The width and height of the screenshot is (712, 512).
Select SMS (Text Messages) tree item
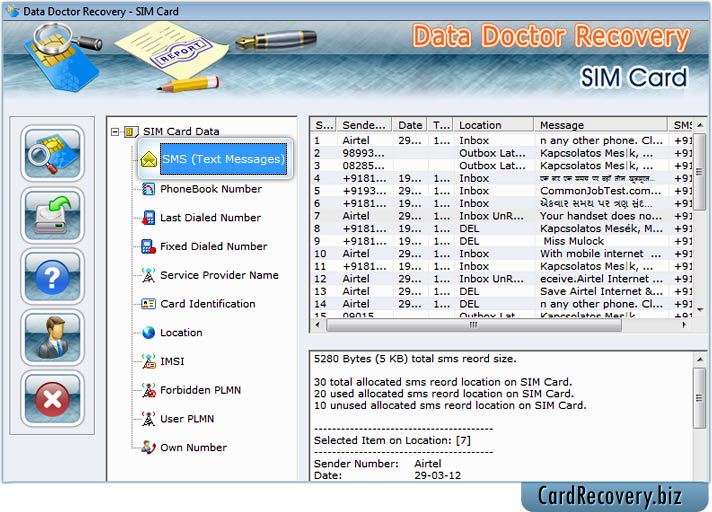[223, 159]
